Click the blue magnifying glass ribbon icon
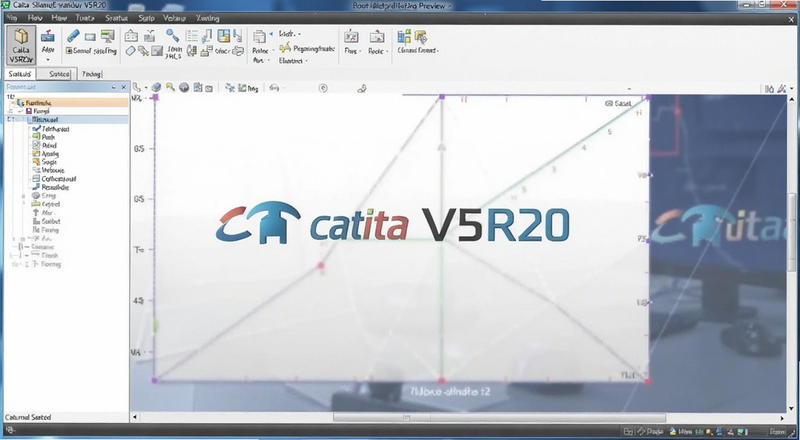Image resolution: width=800 pixels, height=440 pixels. pos(172,35)
